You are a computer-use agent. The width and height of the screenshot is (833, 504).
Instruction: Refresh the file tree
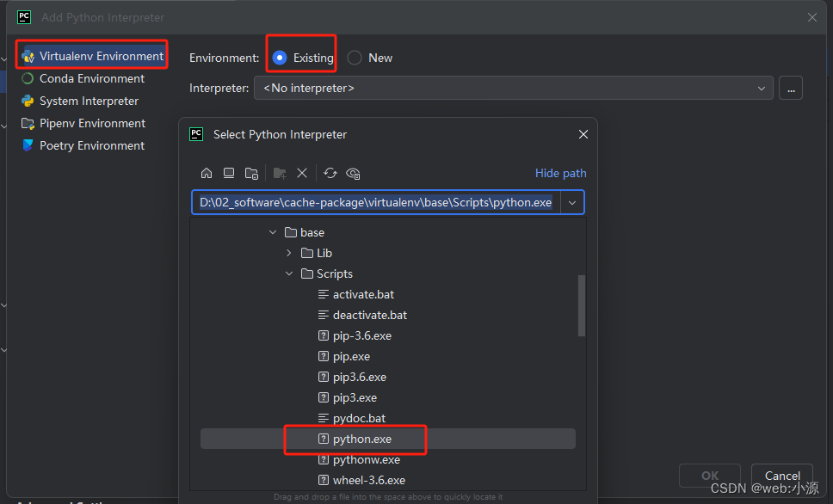[x=330, y=173]
